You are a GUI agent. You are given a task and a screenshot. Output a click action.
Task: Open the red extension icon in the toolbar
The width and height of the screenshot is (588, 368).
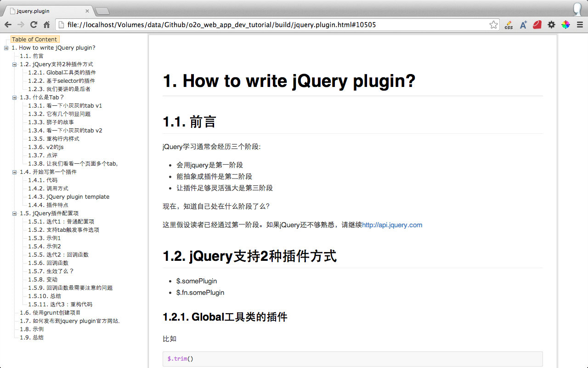click(x=537, y=25)
